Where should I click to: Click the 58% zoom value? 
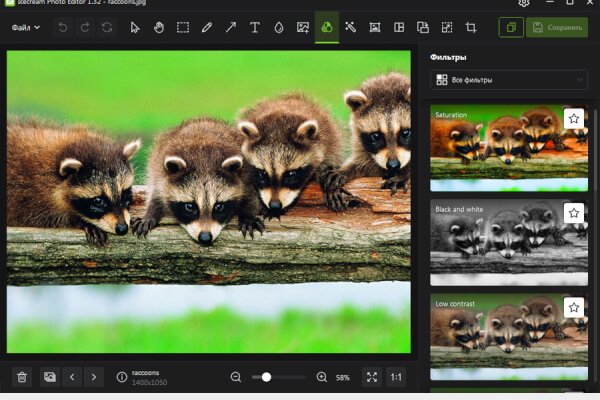pyautogui.click(x=342, y=378)
